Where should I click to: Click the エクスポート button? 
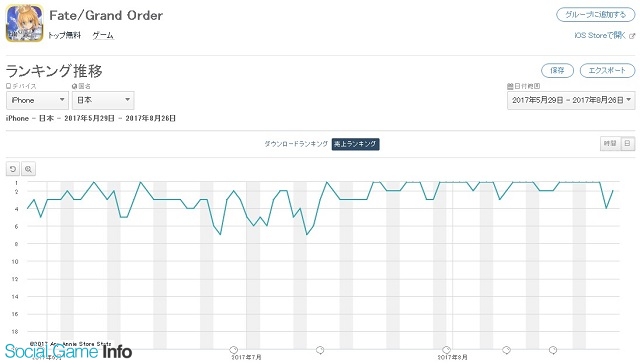607,71
